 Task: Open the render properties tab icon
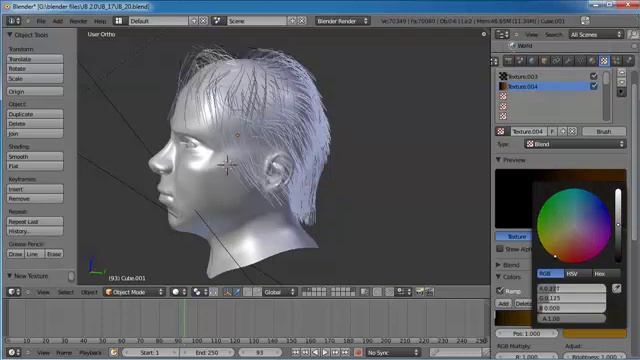pyautogui.click(x=508, y=61)
